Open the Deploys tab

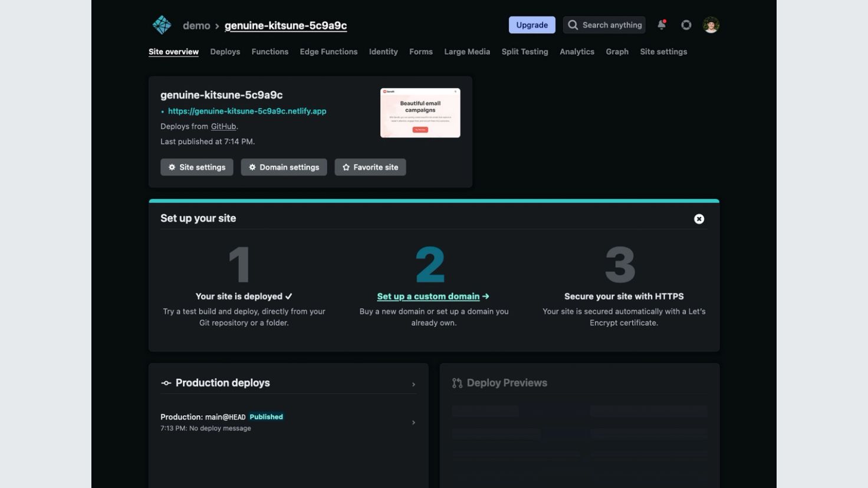pos(225,52)
